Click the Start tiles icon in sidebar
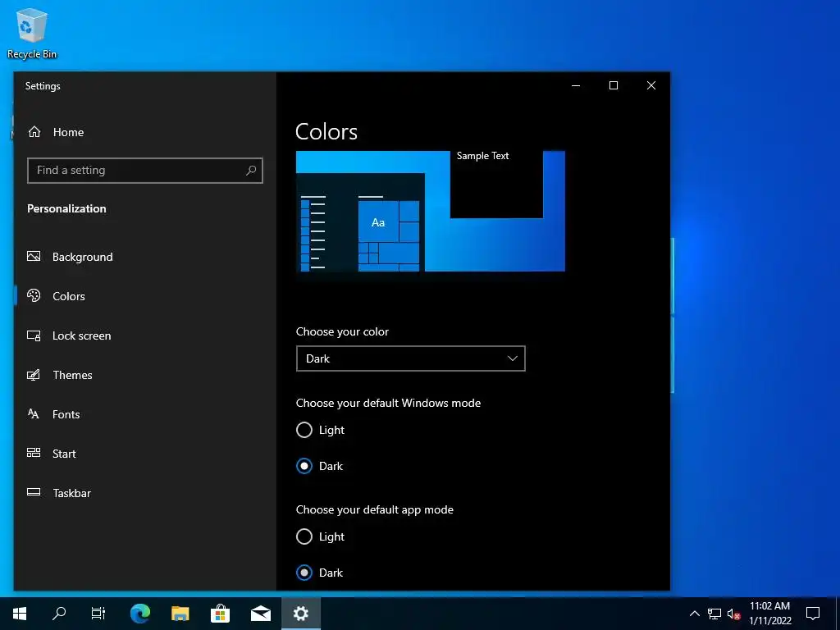Viewport: 840px width, 630px height. tap(34, 453)
